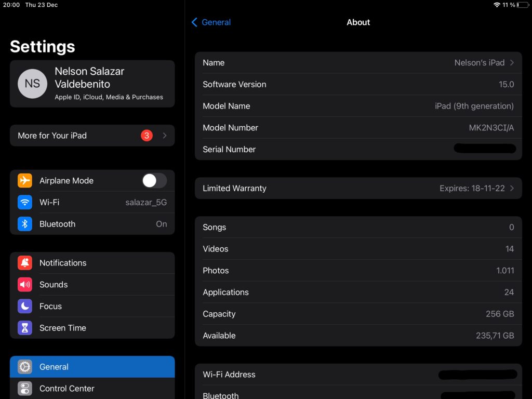Tap the Bluetooth icon in sidebar
This screenshot has height=399, width=532.
click(25, 224)
